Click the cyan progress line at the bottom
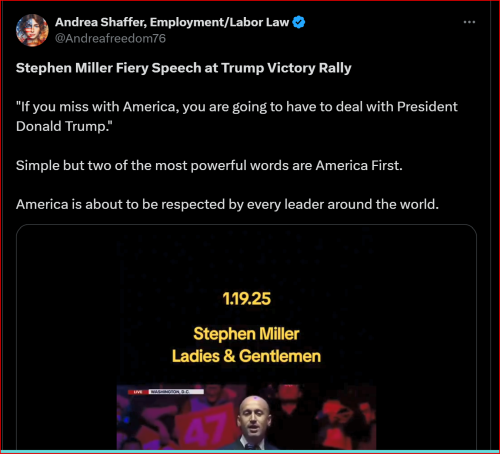The image size is (500, 454). pyautogui.click(x=250, y=451)
